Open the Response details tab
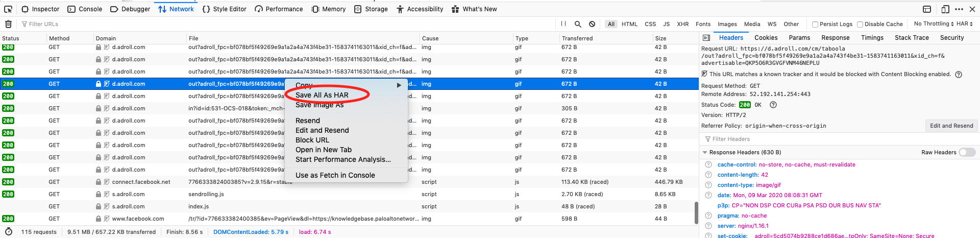 tap(836, 38)
